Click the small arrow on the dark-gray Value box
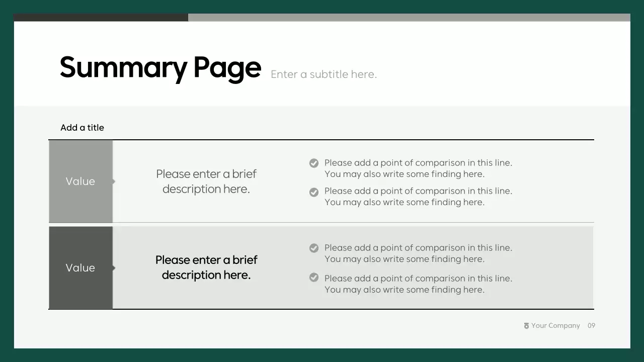644x362 pixels. (x=114, y=268)
